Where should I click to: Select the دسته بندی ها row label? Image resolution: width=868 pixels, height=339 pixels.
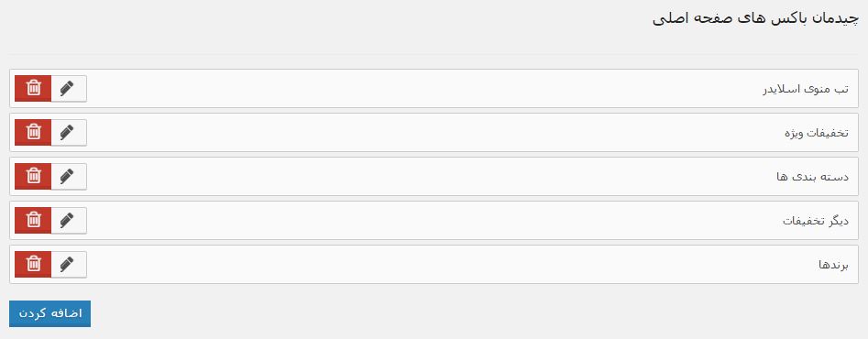coord(812,177)
